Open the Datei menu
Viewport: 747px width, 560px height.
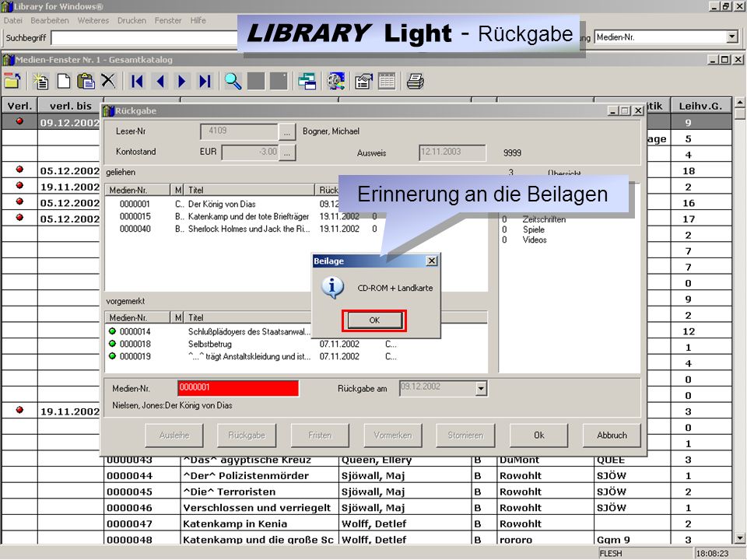tap(13, 20)
